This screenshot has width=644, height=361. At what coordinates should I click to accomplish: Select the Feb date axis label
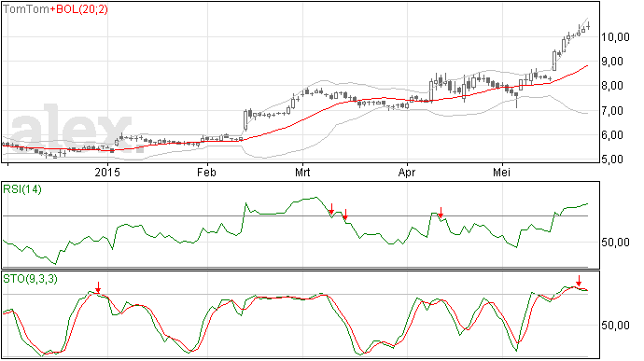coord(206,172)
